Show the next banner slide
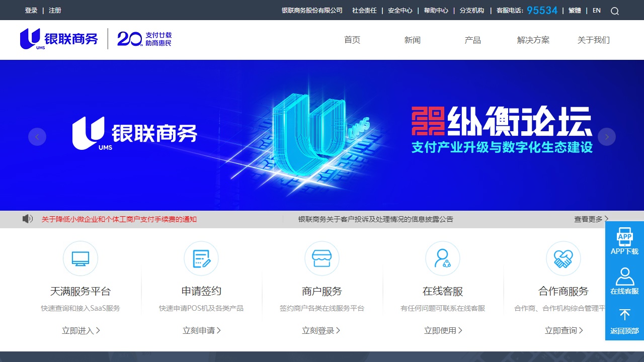This screenshot has width=644, height=362. click(607, 137)
